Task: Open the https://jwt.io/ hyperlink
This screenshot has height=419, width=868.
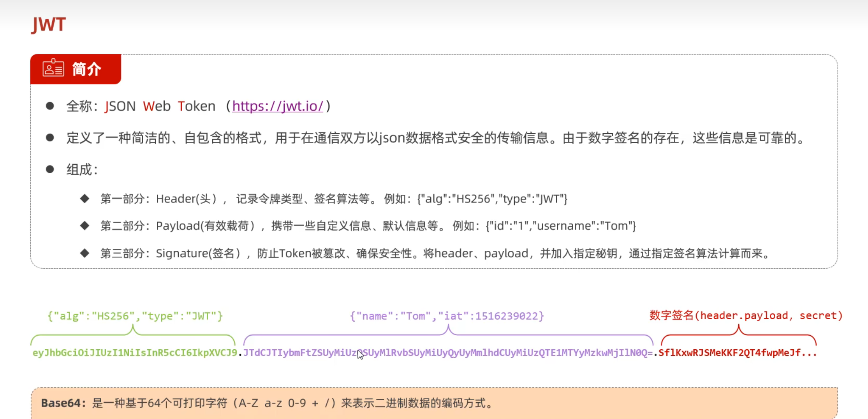Action: pyautogui.click(x=277, y=106)
